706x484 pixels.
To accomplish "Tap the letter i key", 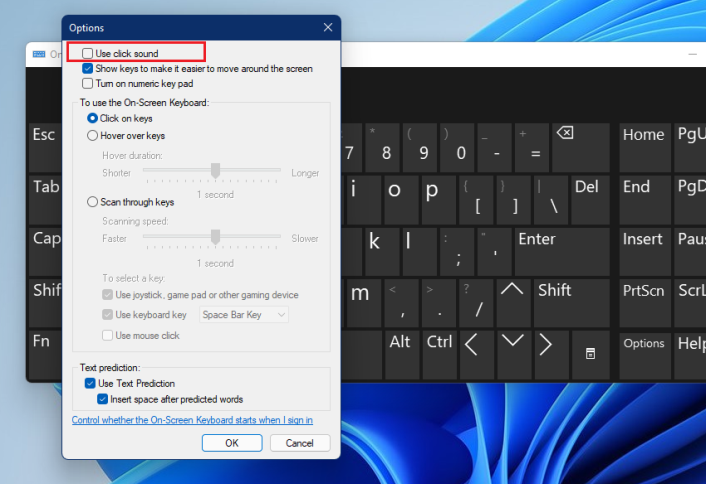I will click(362, 200).
